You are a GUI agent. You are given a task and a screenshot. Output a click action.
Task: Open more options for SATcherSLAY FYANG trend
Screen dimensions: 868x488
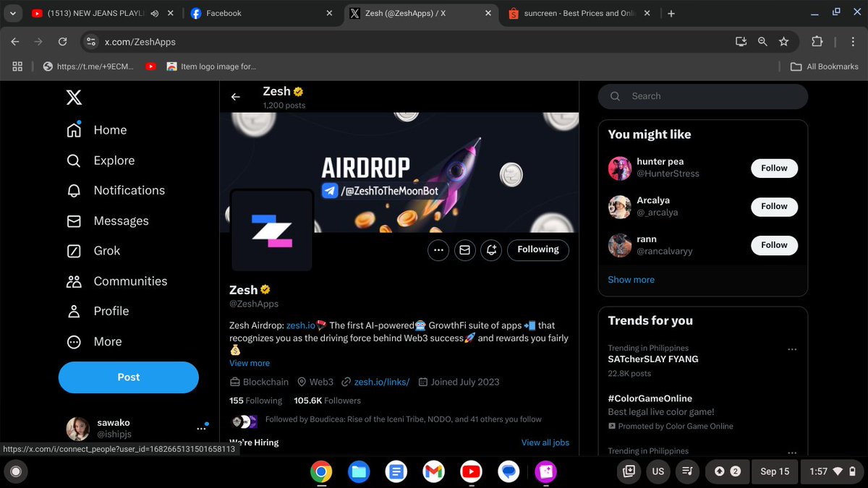pyautogui.click(x=792, y=350)
